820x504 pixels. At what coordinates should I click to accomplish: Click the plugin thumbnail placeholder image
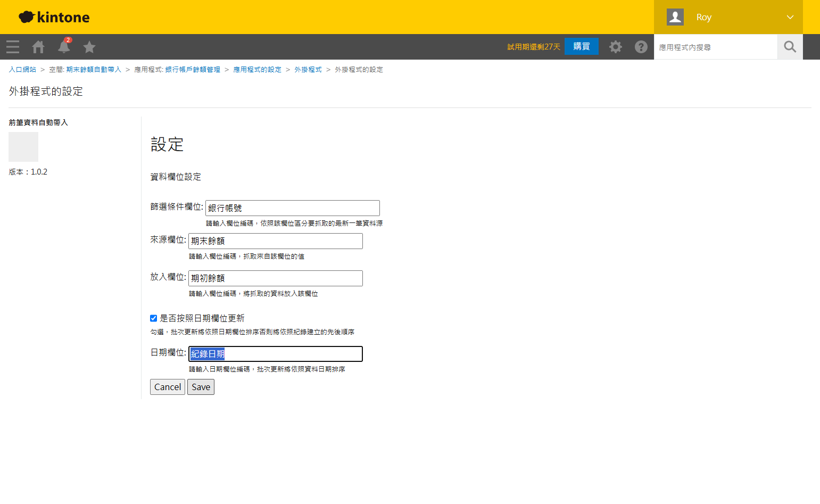[23, 147]
